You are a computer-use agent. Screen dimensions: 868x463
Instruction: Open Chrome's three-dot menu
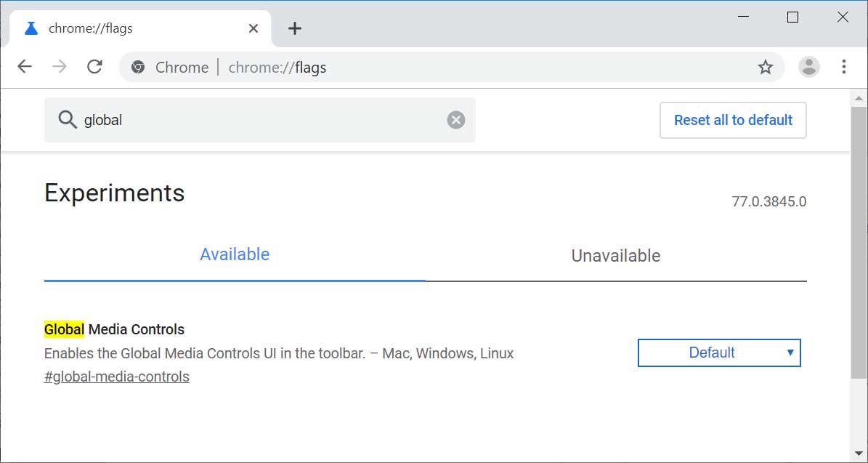(843, 67)
